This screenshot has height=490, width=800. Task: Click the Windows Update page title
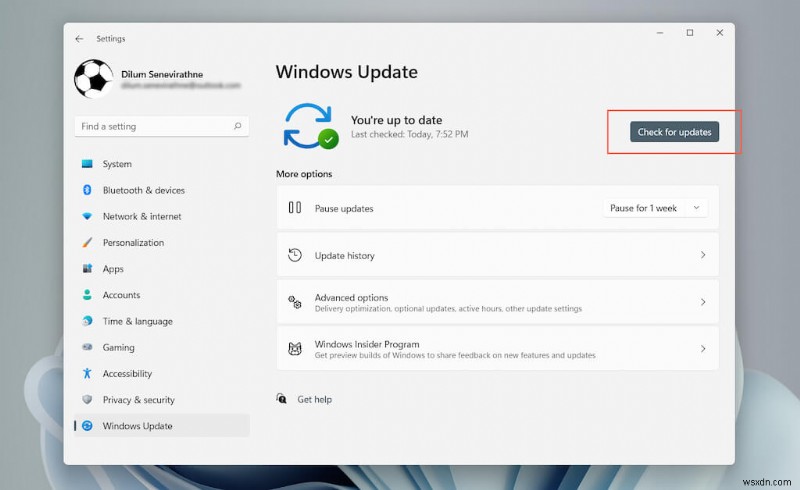346,72
